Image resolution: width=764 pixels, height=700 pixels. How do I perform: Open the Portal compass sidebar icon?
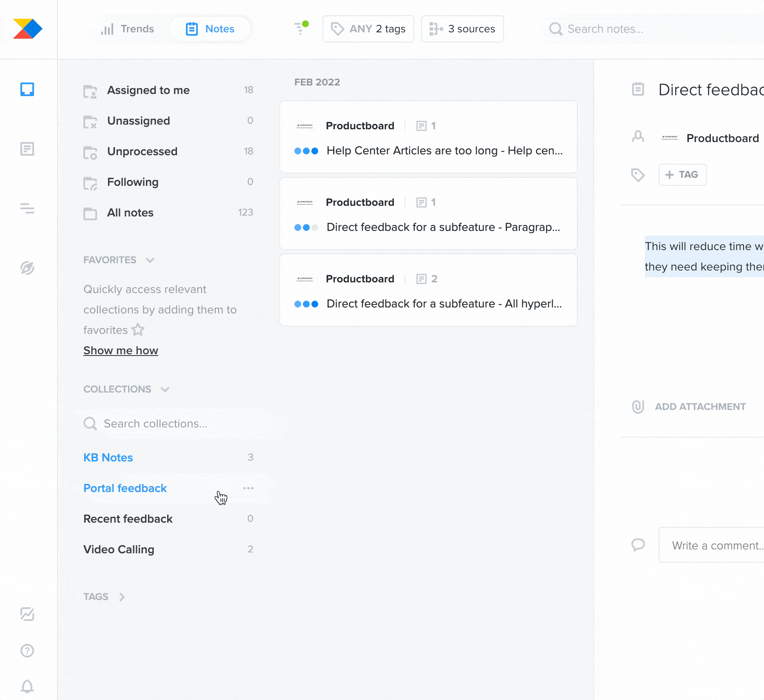27,268
